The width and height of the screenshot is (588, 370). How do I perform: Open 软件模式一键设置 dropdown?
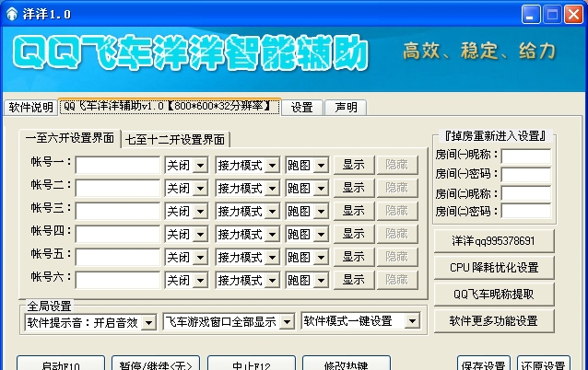pyautogui.click(x=360, y=321)
